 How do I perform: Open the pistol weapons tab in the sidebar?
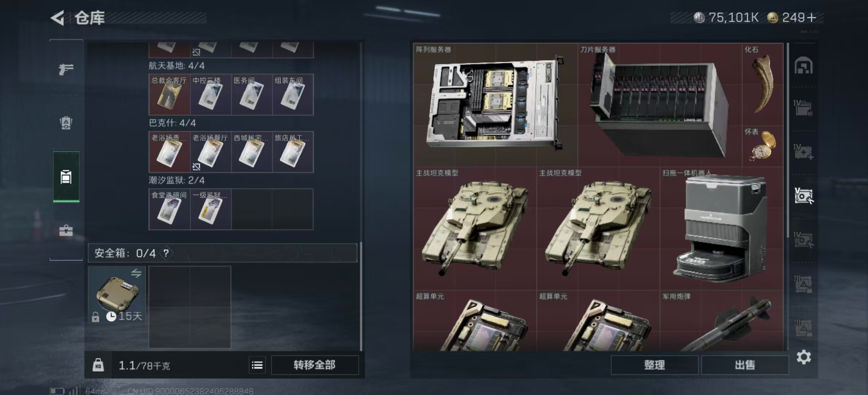point(66,69)
